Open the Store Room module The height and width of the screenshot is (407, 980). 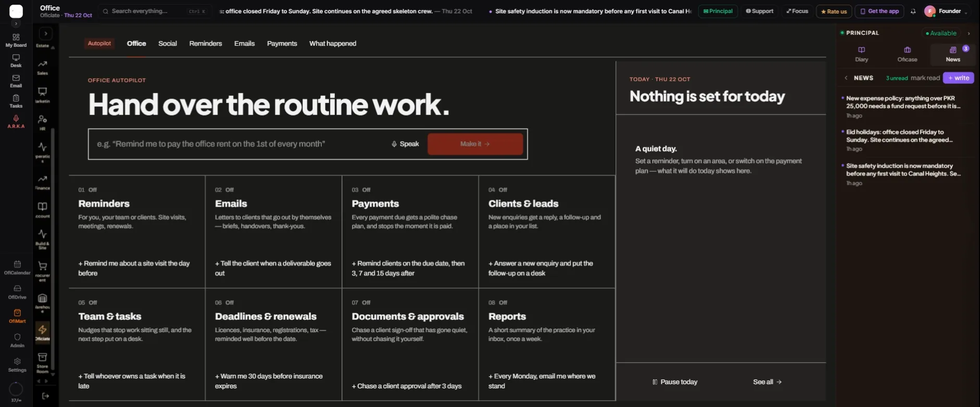pyautogui.click(x=43, y=363)
